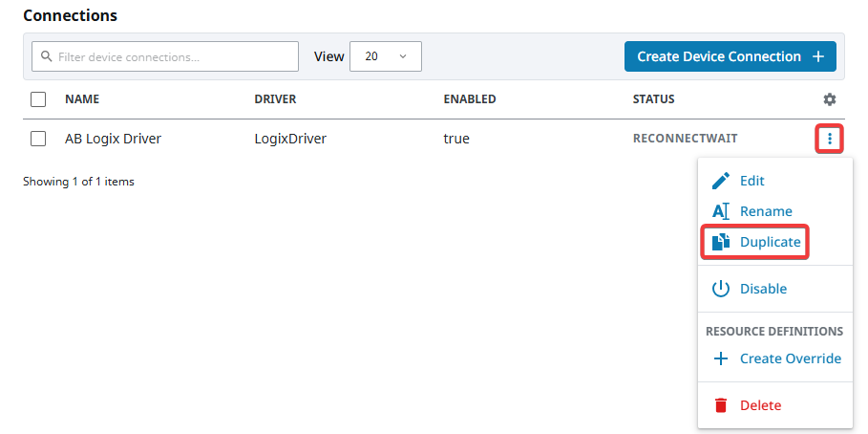Click the plus icon on Create Device Connection

[x=818, y=56]
